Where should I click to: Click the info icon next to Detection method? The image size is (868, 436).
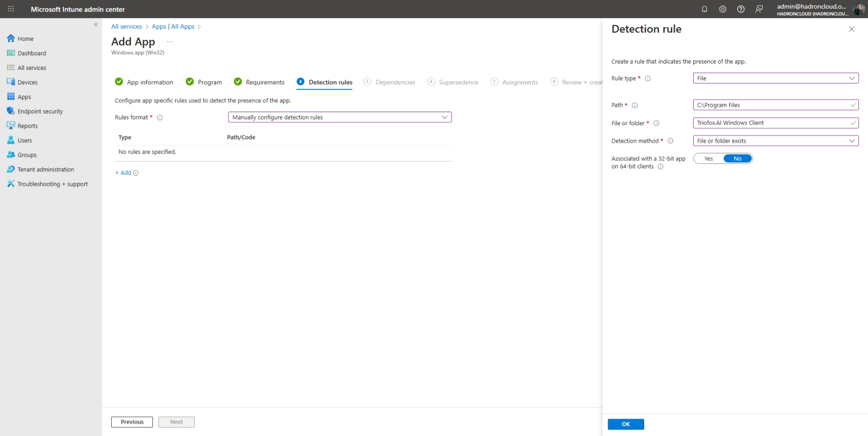[670, 141]
